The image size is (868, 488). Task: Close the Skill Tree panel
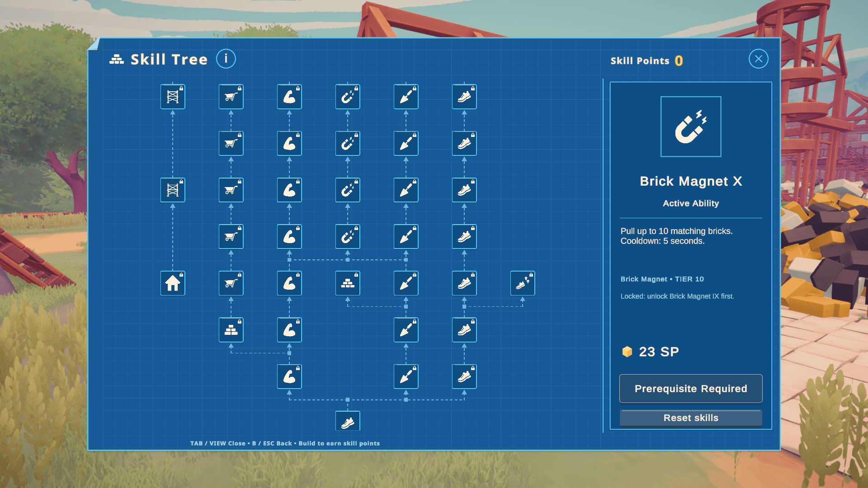[759, 59]
